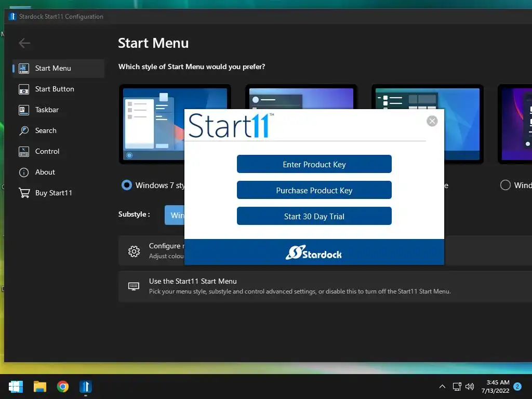Select the partially visible rightmost style radio
Viewport: 532px width, 399px height.
pos(505,185)
